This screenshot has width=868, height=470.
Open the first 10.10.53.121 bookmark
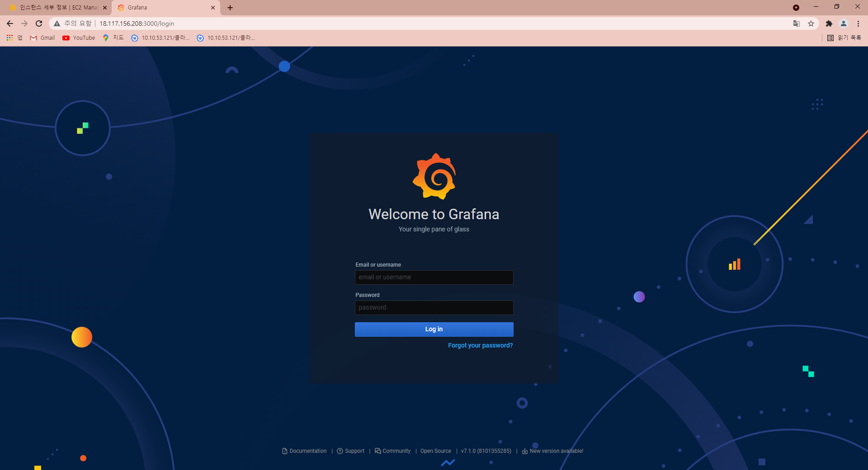point(160,38)
